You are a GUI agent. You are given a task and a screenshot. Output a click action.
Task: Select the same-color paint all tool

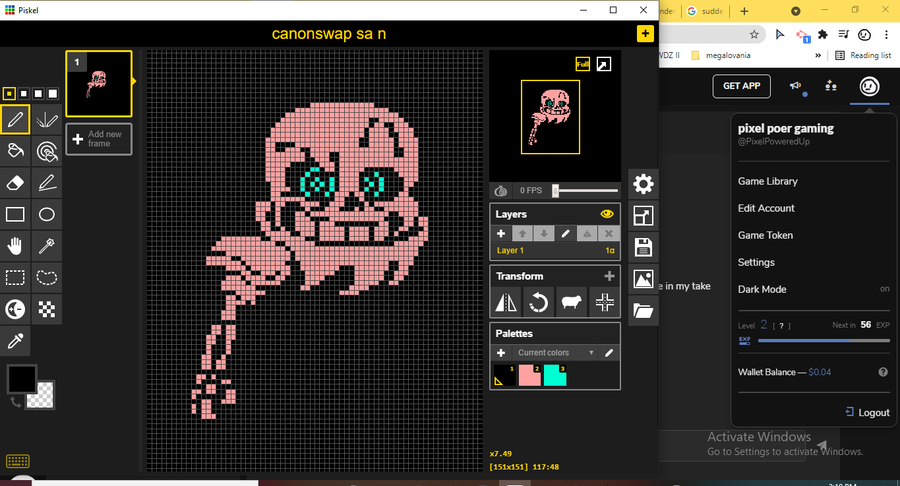click(46, 151)
